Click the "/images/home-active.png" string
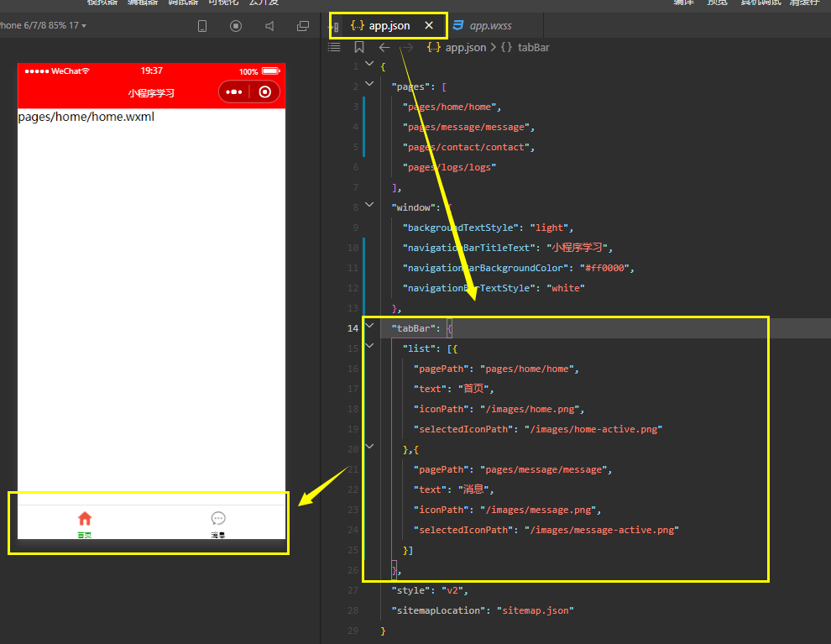Viewport: 831px width, 644px height. pyautogui.click(x=593, y=429)
